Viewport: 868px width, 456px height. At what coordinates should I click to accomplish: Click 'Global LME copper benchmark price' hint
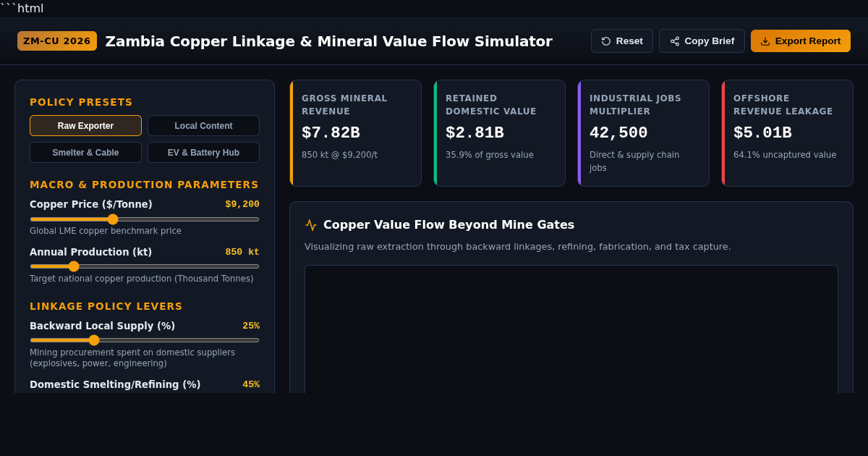[x=106, y=231]
